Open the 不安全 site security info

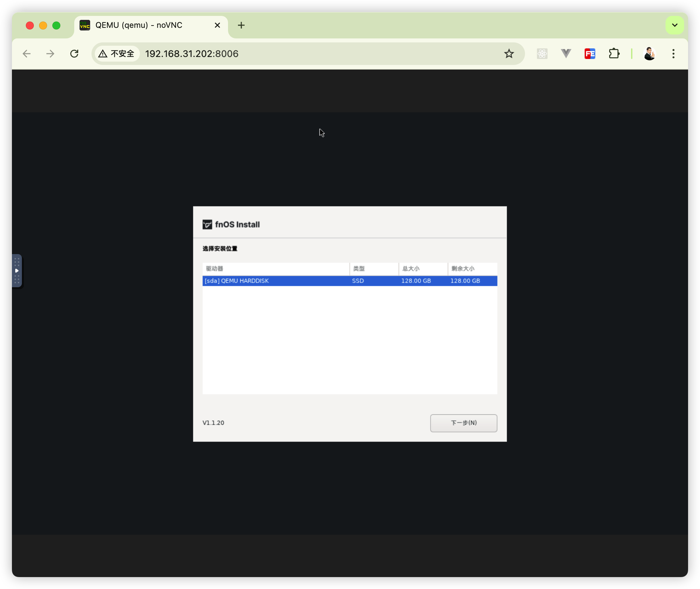click(117, 54)
